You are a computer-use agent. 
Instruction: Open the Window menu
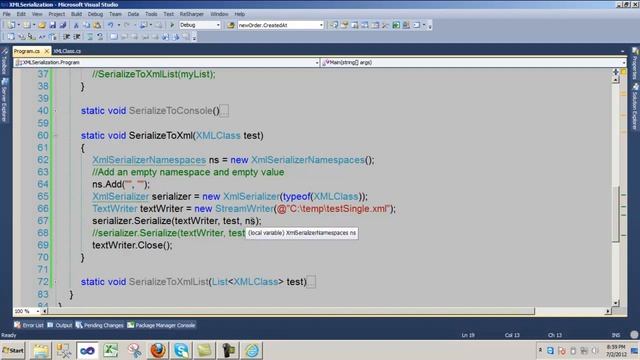click(219, 14)
